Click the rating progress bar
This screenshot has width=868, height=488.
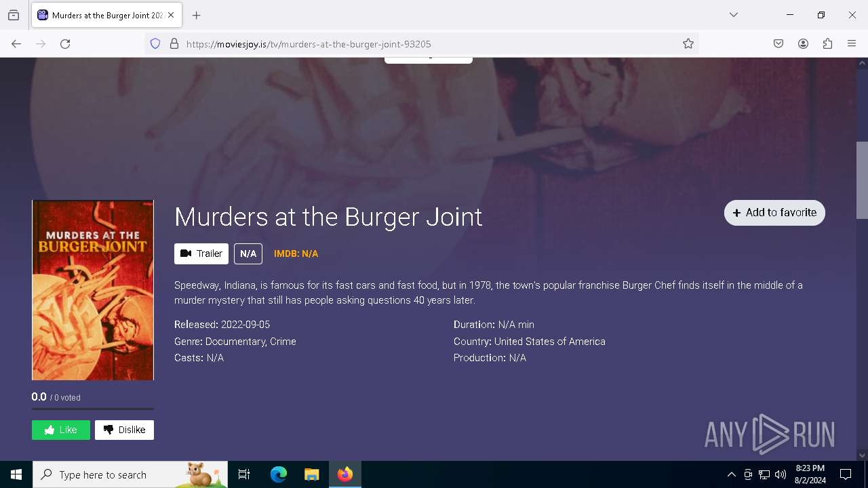[x=93, y=409]
